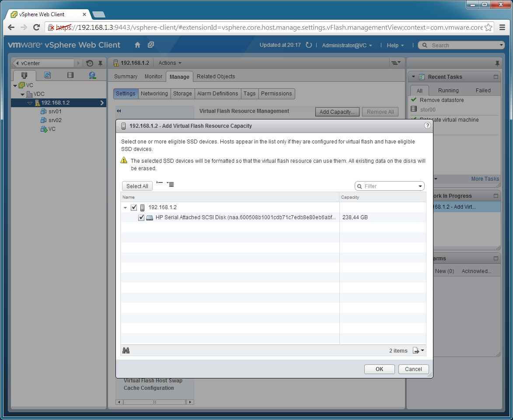This screenshot has width=513, height=420.
Task: Open the More Tasks link
Action: 485,179
